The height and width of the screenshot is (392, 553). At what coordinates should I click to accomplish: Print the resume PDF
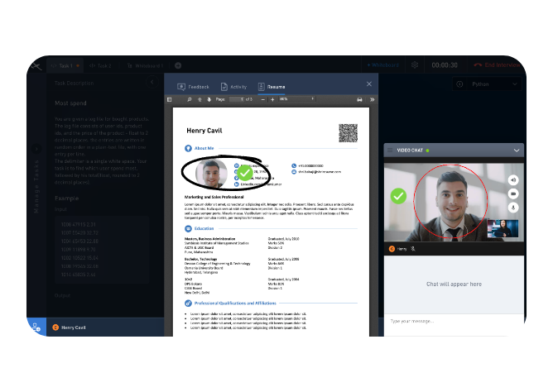tap(359, 100)
